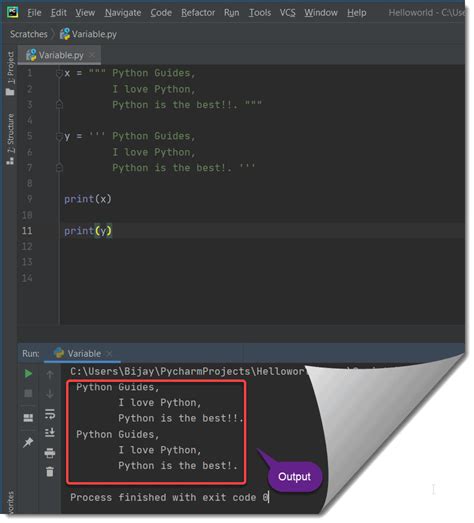Open the Tools menu

pyautogui.click(x=260, y=13)
